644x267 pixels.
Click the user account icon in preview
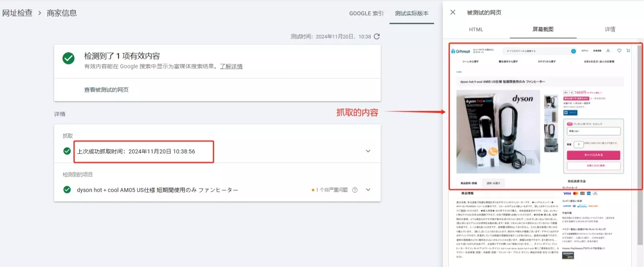[x=608, y=51]
